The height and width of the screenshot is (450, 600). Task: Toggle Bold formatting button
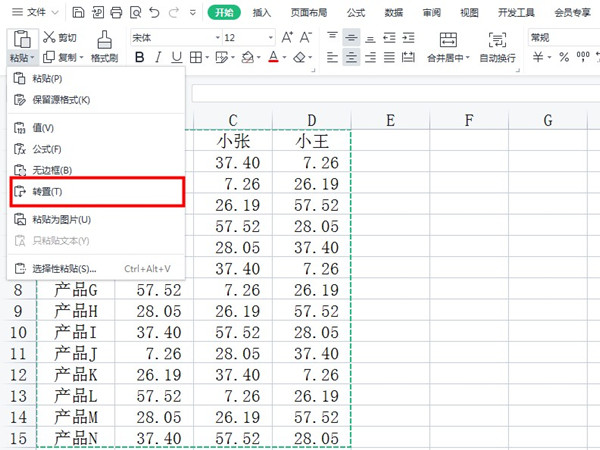[140, 58]
